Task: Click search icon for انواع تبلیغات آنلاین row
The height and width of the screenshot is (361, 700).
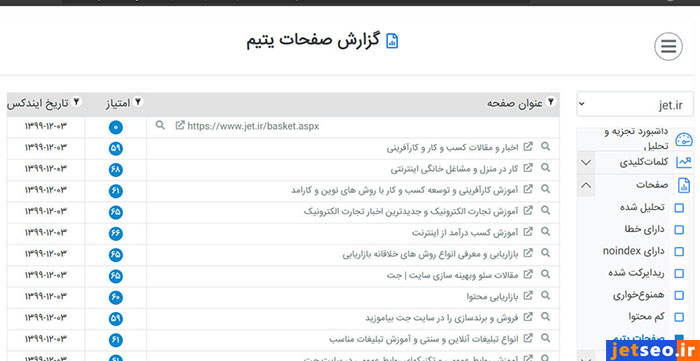Action: 545,338
